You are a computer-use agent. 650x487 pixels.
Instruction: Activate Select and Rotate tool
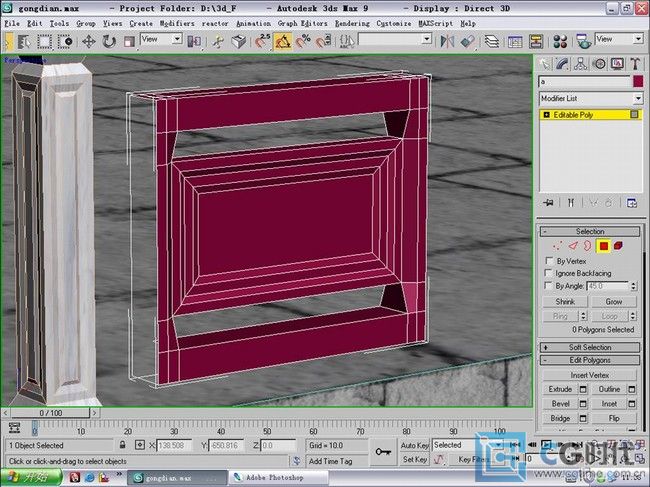[x=109, y=41]
